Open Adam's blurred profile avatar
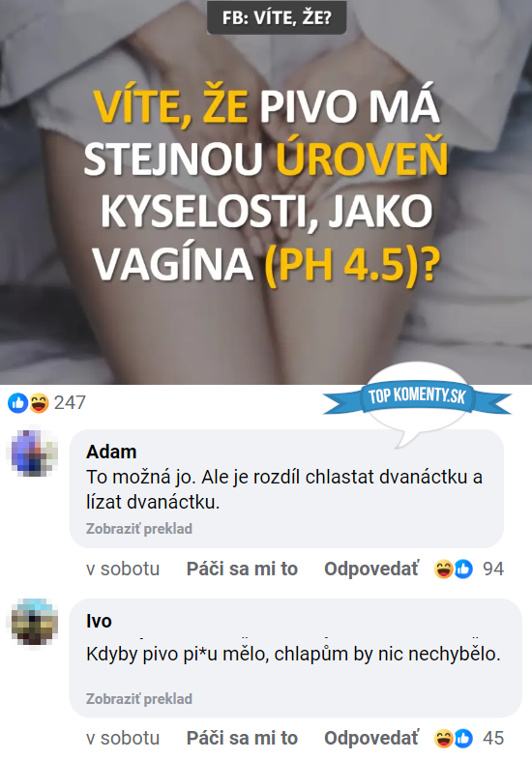532x760 pixels. pyautogui.click(x=33, y=453)
